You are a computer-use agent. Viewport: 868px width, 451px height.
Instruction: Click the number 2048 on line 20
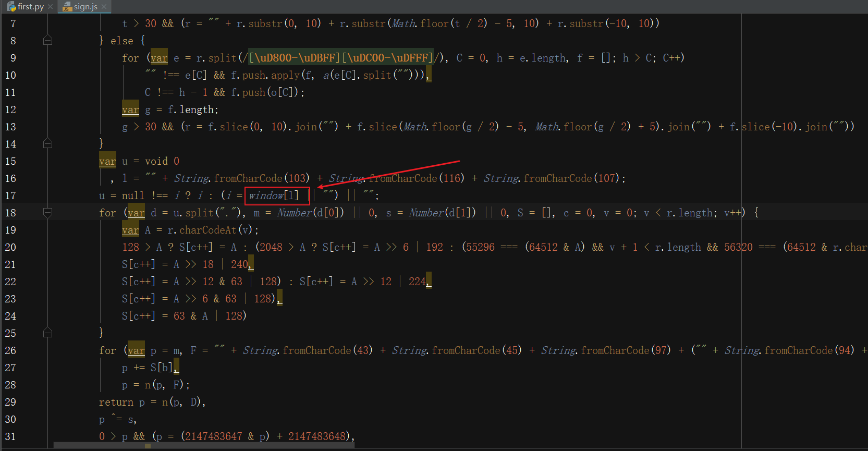271,247
